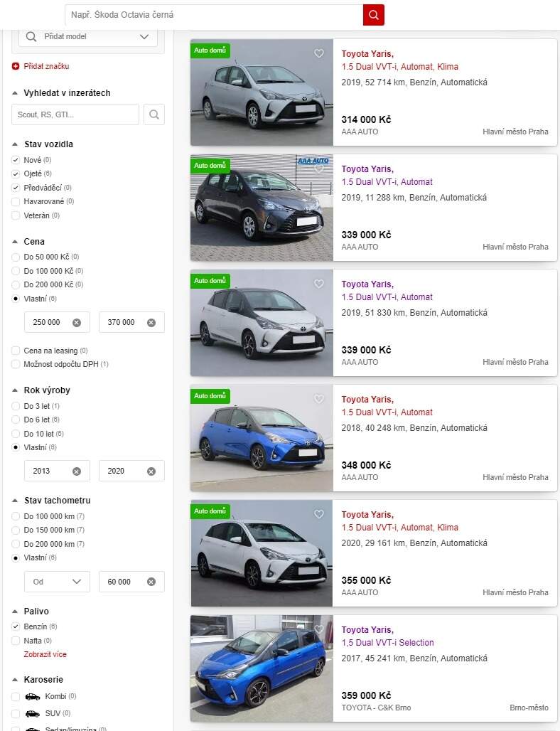Click the keyword search icon beside Scout, RS, GTI field
Image resolution: width=560 pixels, height=731 pixels.
(154, 114)
